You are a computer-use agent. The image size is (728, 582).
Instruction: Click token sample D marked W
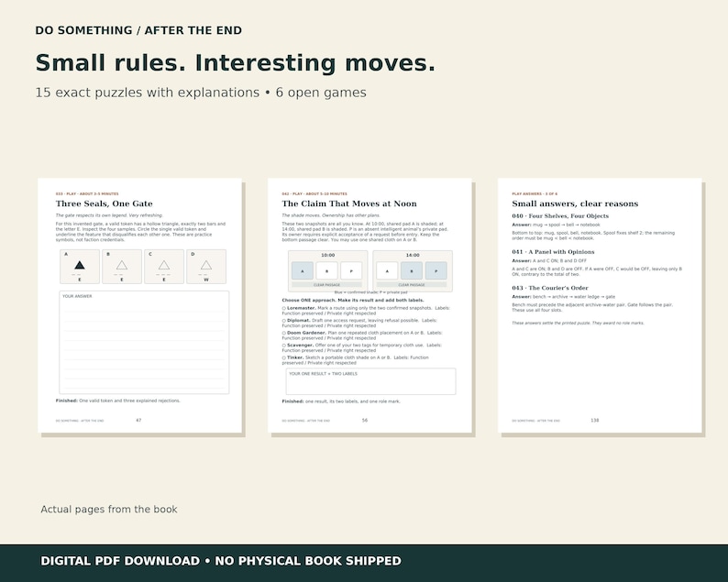click(x=206, y=267)
